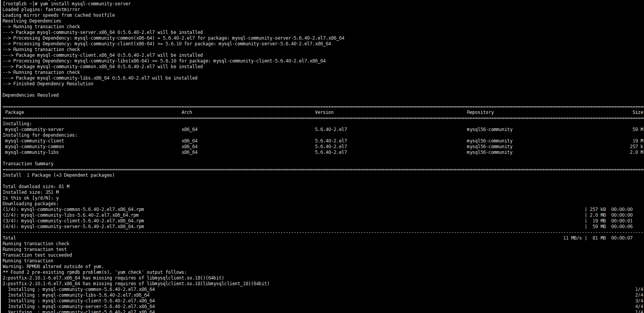Viewport: 644px width, 313px height.
Task: Click mysql-community-server in the package table
Action: pos(35,129)
